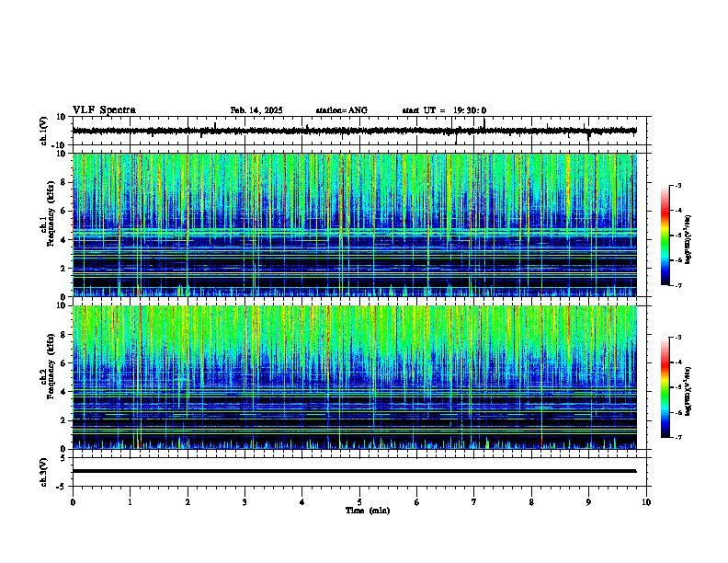
Task: Click the time axis tick label "9"
Action: [x=588, y=502]
